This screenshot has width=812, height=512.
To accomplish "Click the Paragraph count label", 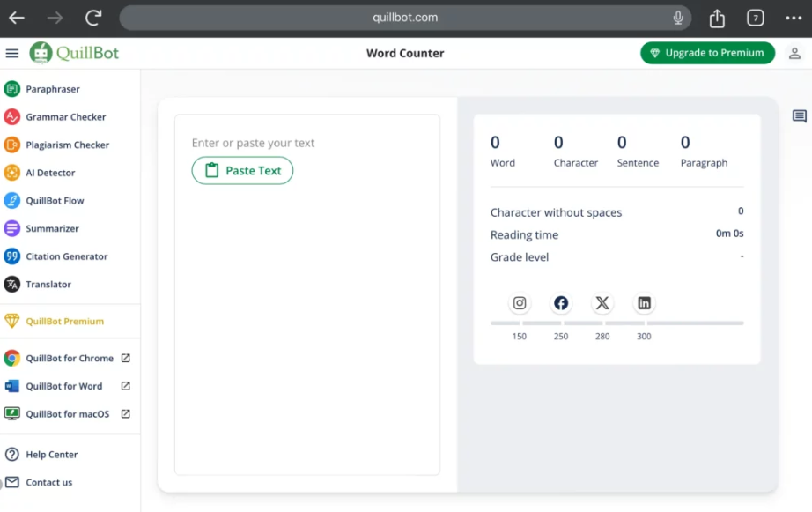I will pyautogui.click(x=704, y=163).
